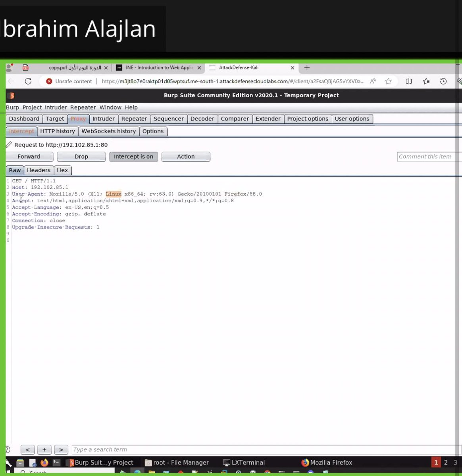Open the Intruder menu in menu bar
The height and width of the screenshot is (476, 462).
[x=56, y=107]
